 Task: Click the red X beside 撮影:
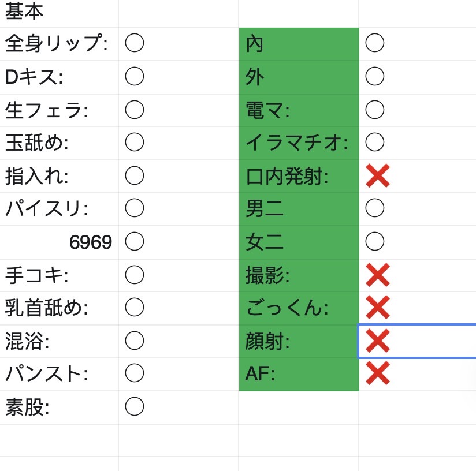(378, 275)
